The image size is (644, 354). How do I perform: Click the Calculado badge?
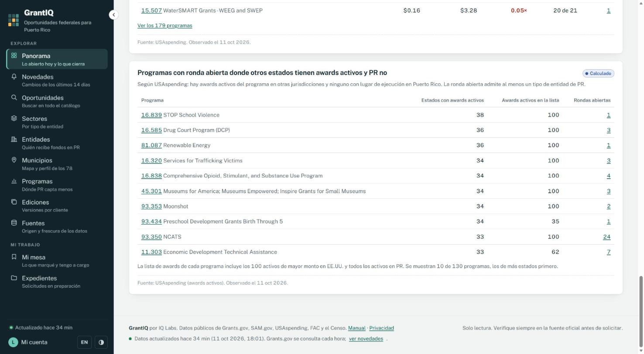[598, 73]
